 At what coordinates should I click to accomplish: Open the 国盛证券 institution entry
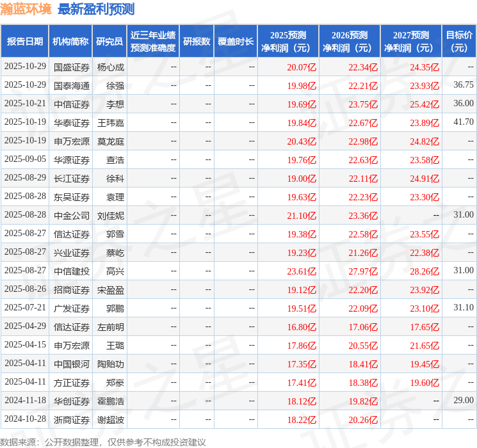71,67
